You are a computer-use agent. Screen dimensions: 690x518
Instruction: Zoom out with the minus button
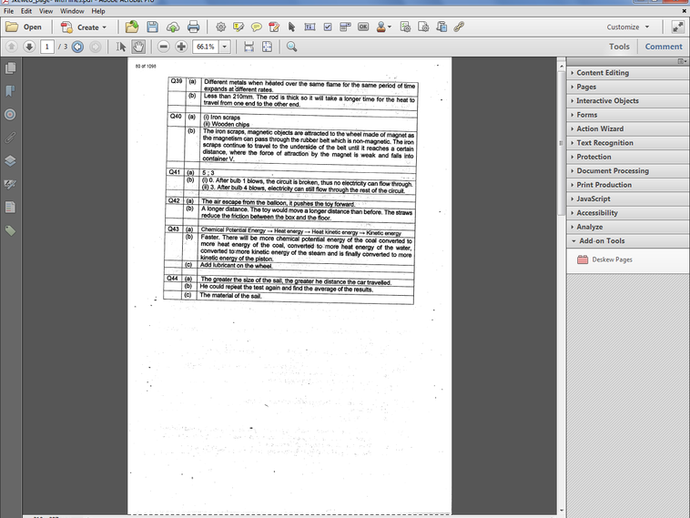click(163, 47)
